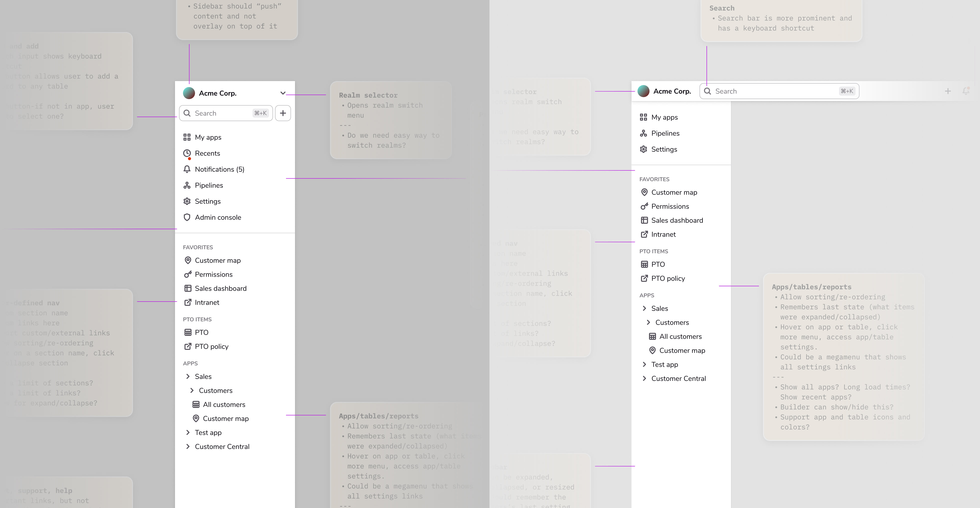The image size is (980, 508).
Task: Click Customer map pin icon under left sidebar Apps
Action: [x=196, y=418]
